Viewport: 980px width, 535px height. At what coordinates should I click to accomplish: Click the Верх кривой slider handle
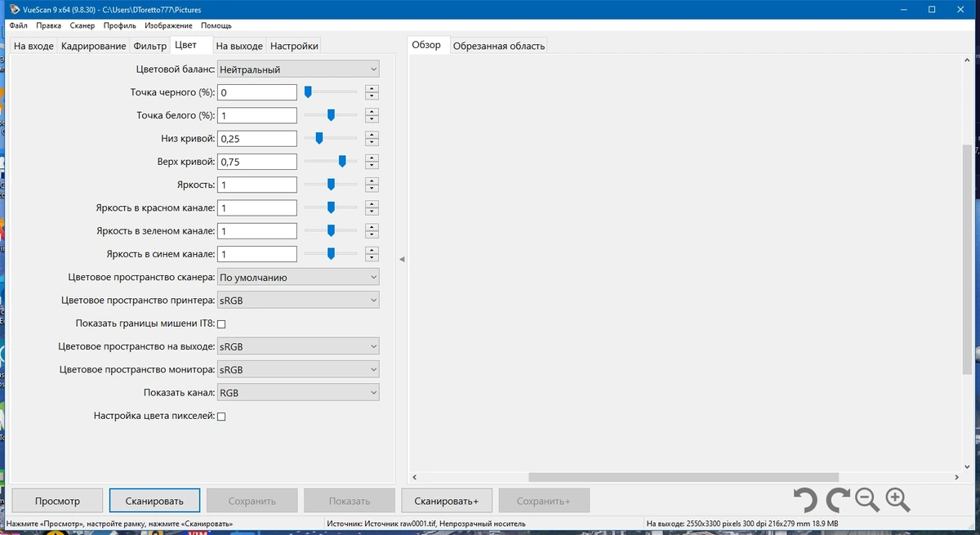[342, 161]
